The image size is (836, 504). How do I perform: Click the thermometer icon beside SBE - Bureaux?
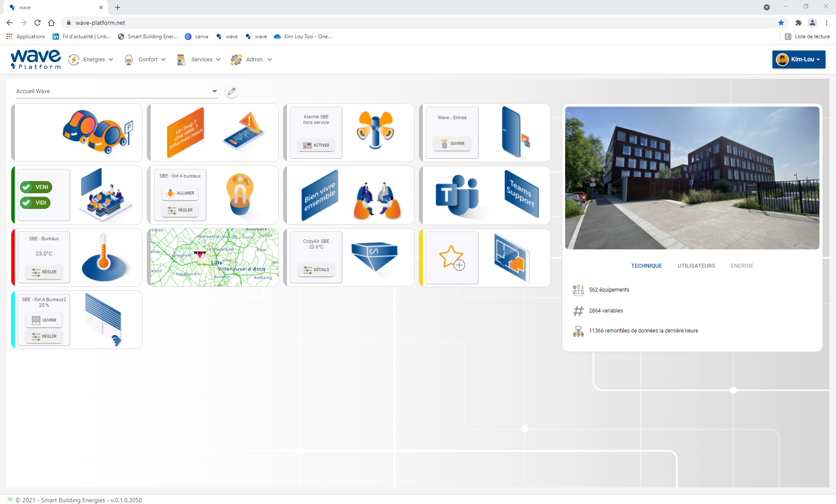coord(106,257)
